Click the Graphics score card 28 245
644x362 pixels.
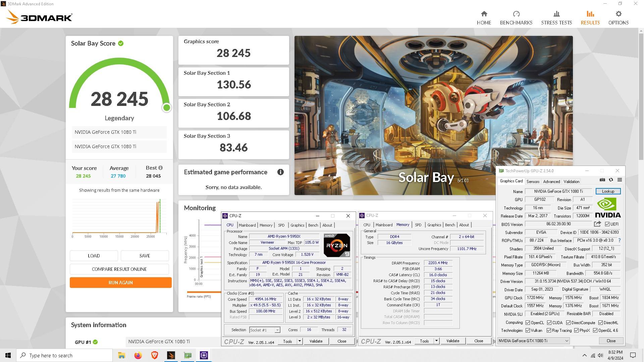pyautogui.click(x=234, y=50)
